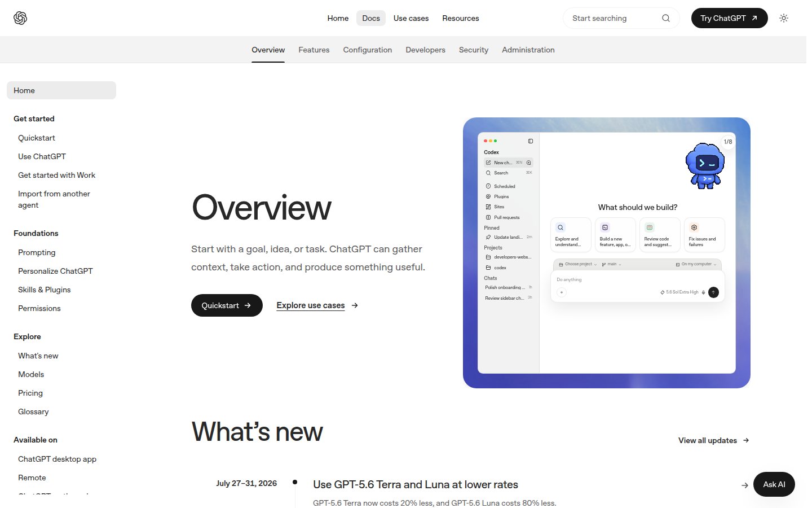Open the On my computer dropdown in the preview
812x508 pixels.
click(x=696, y=264)
